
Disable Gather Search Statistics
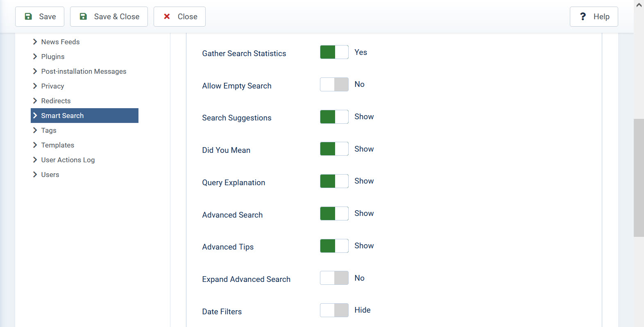[x=334, y=52]
